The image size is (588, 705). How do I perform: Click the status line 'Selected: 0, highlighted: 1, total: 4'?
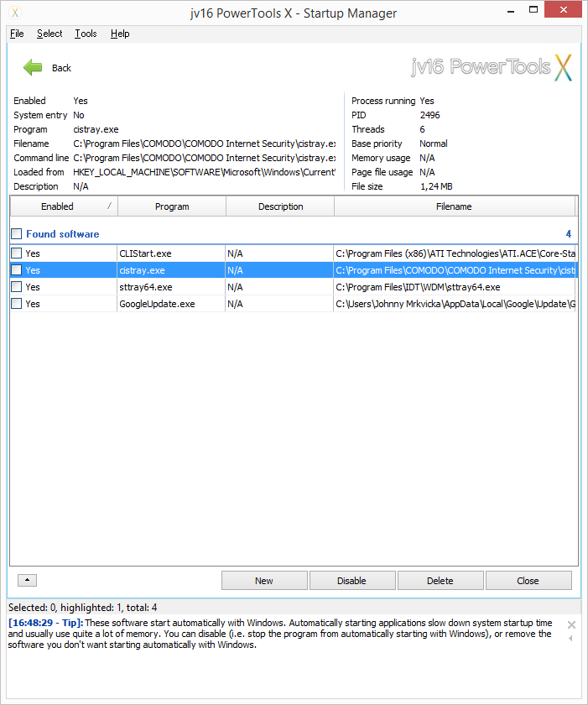tap(83, 608)
